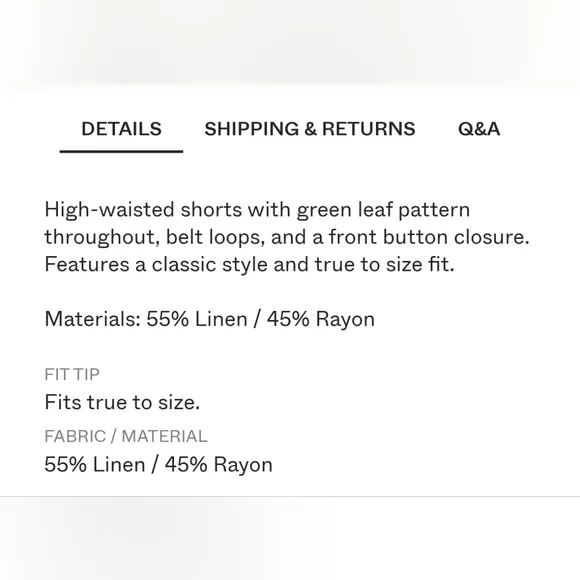Image resolution: width=580 pixels, height=580 pixels.
Task: Switch to the SHIPPING & RETURNS tab
Action: [310, 129]
